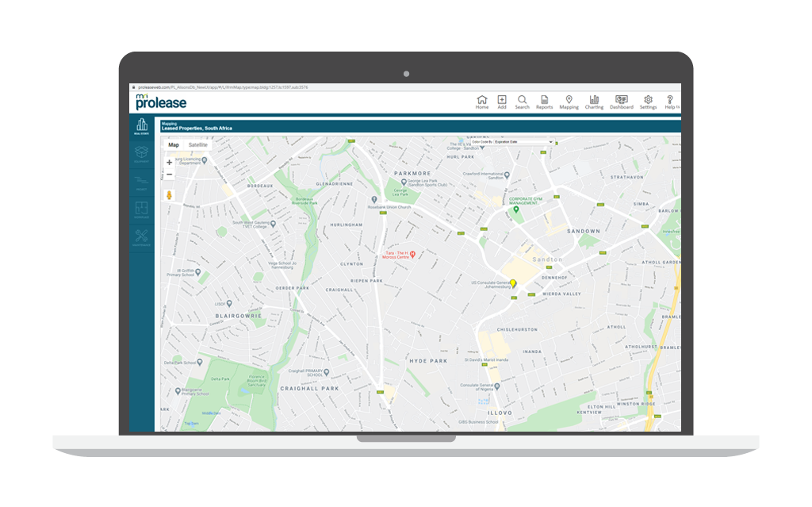The width and height of the screenshot is (812, 507).
Task: Click the Street View pegman icon
Action: click(x=169, y=195)
